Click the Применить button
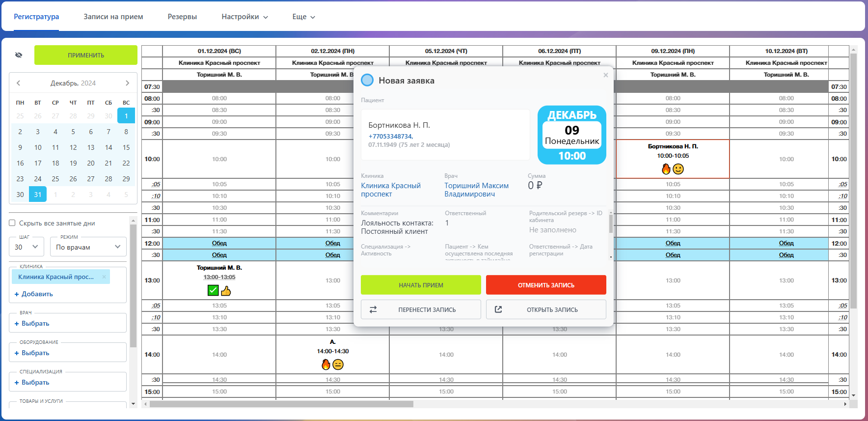 click(86, 55)
